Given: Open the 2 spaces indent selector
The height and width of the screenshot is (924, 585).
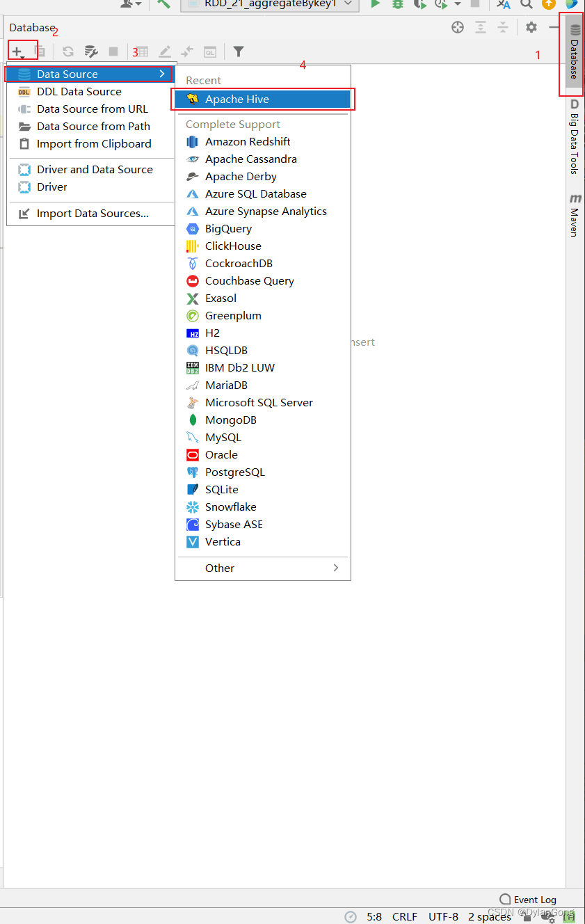Looking at the screenshot, I should pyautogui.click(x=489, y=916).
